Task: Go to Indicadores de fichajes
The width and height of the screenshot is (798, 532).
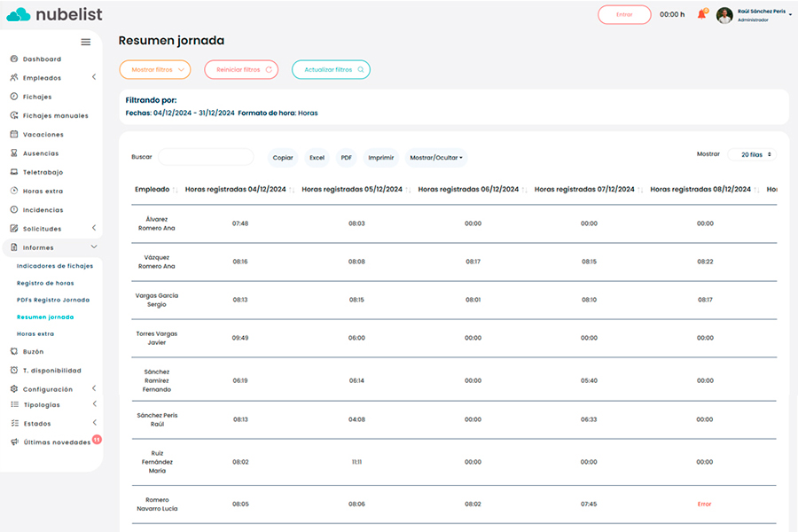Action: pos(55,266)
